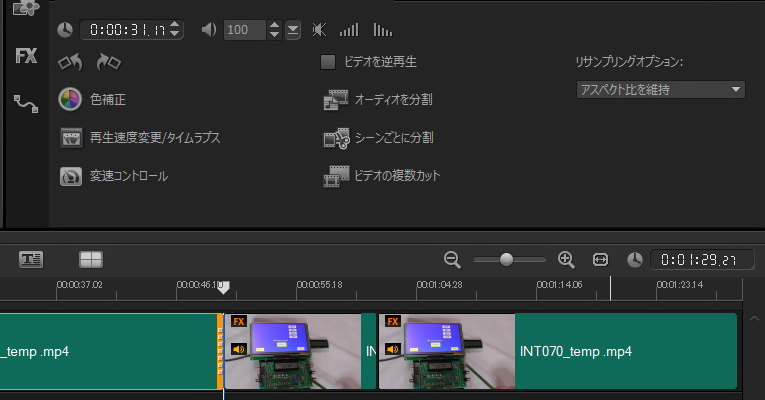765x400 pixels.
Task: Increase the clip duration with the up stepper
Action: (x=176, y=25)
